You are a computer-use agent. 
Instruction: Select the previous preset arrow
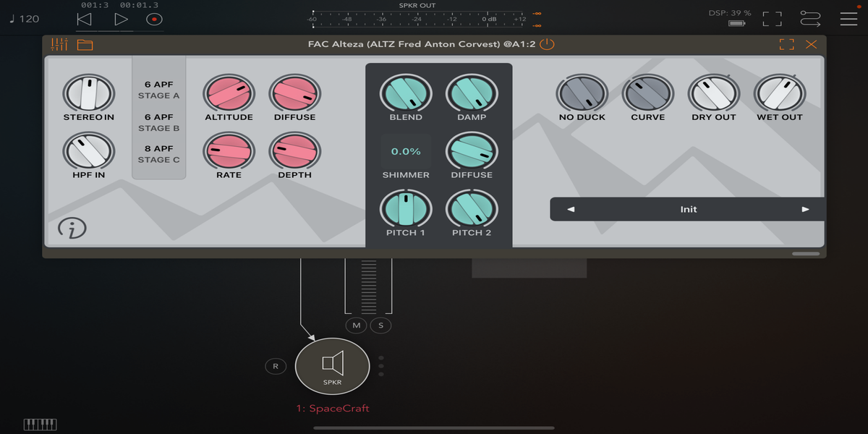point(571,209)
